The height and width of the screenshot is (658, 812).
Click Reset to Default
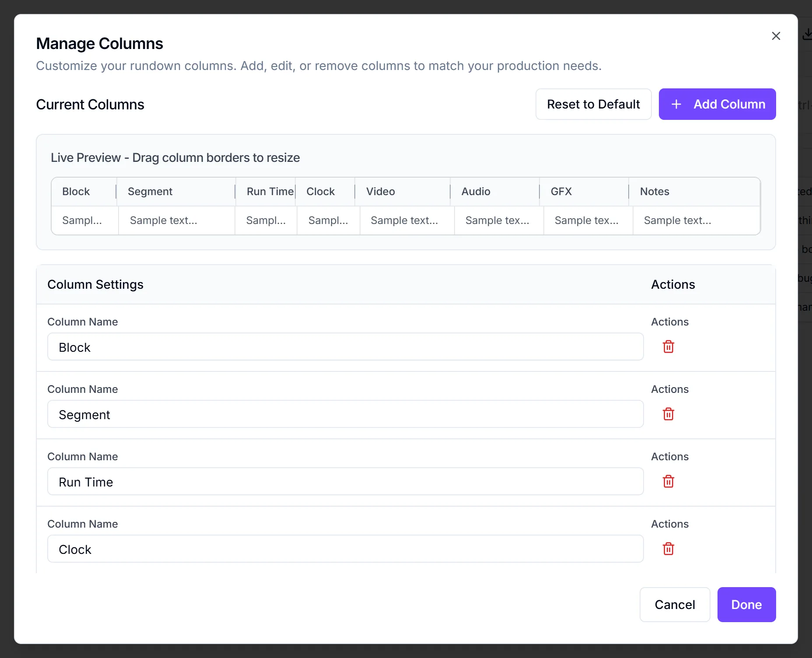[x=593, y=104]
